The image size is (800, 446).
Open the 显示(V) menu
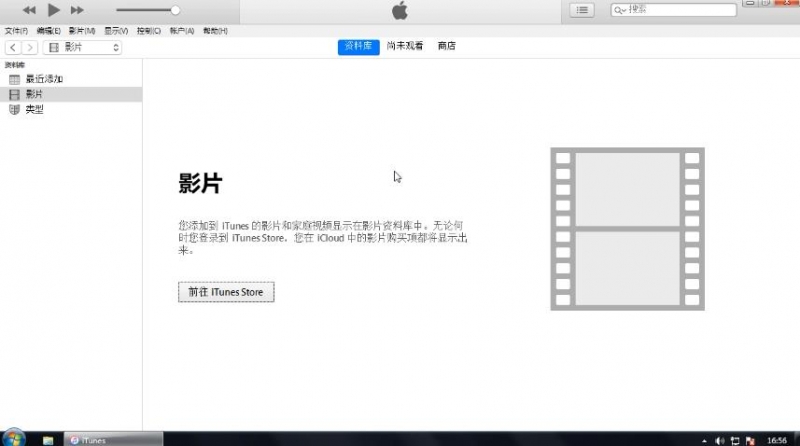116,31
